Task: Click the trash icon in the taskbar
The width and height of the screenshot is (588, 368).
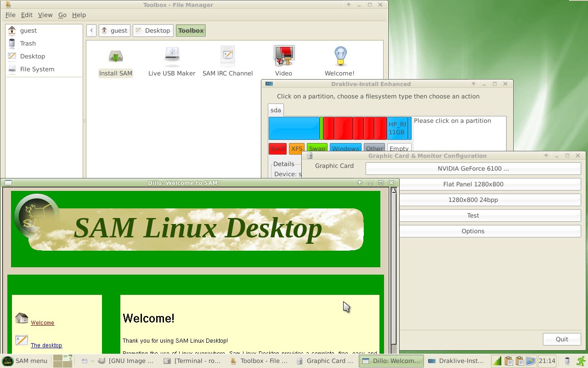Action: click(567, 361)
